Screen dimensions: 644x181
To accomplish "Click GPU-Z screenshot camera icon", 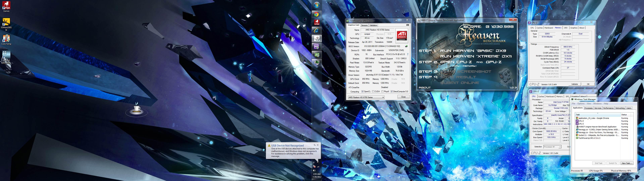I will tap(408, 25).
